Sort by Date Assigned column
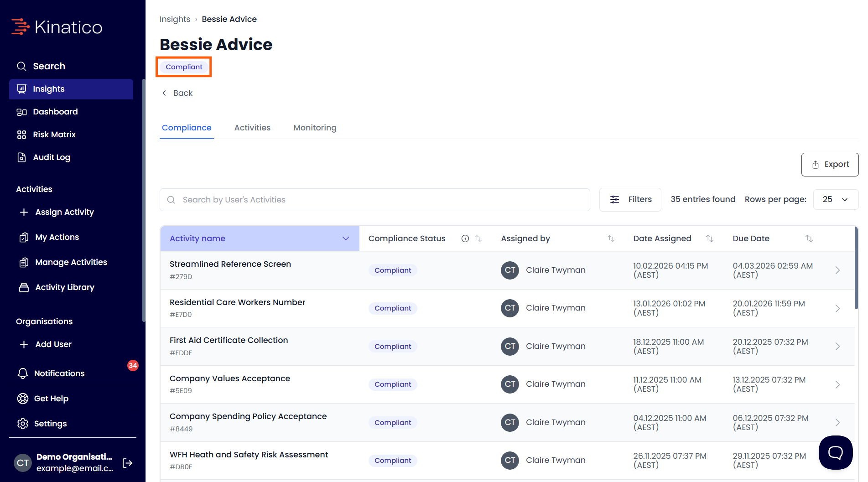Viewport: 868px width, 482px height. click(710, 238)
